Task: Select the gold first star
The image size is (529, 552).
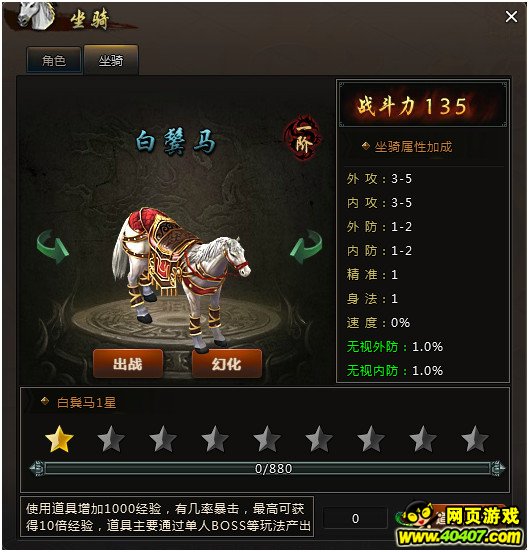Action: tap(59, 438)
